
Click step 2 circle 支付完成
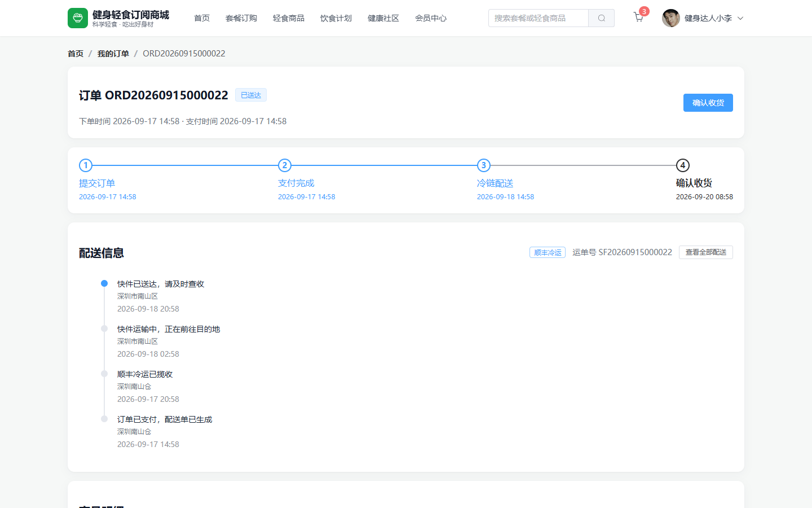pyautogui.click(x=285, y=165)
